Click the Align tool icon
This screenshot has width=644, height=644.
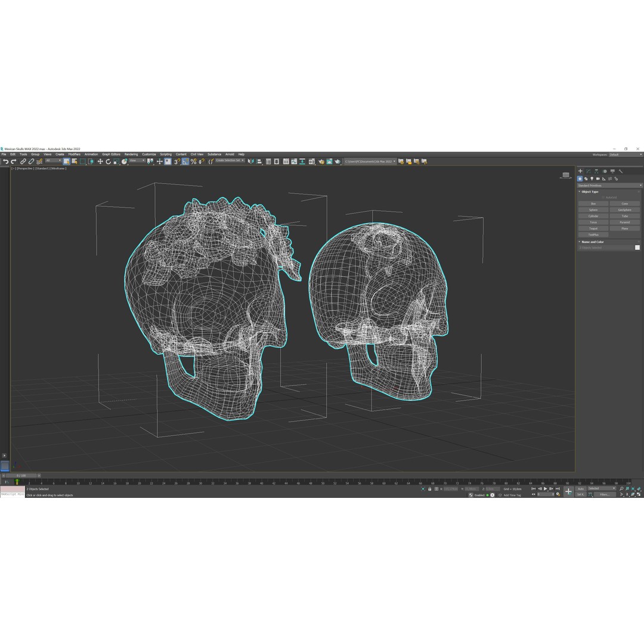[259, 162]
